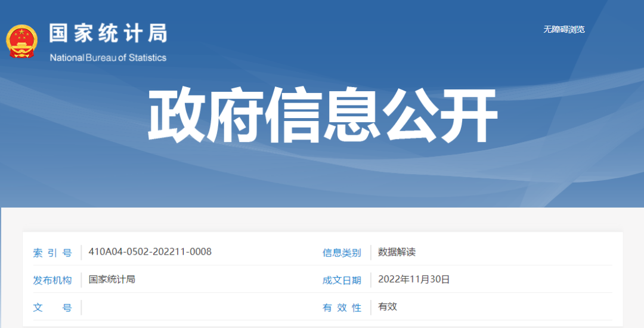
Task: Select the 有效性 label
Action: coord(342,308)
